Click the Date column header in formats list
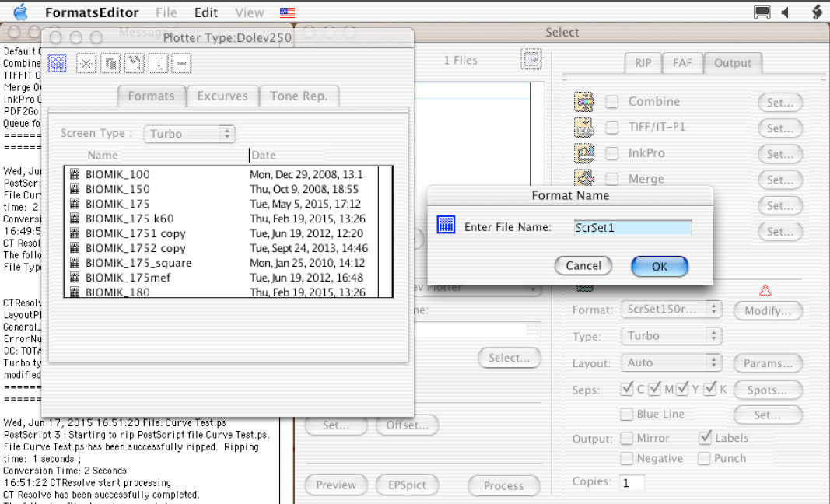Image resolution: width=830 pixels, height=504 pixels. click(x=264, y=155)
